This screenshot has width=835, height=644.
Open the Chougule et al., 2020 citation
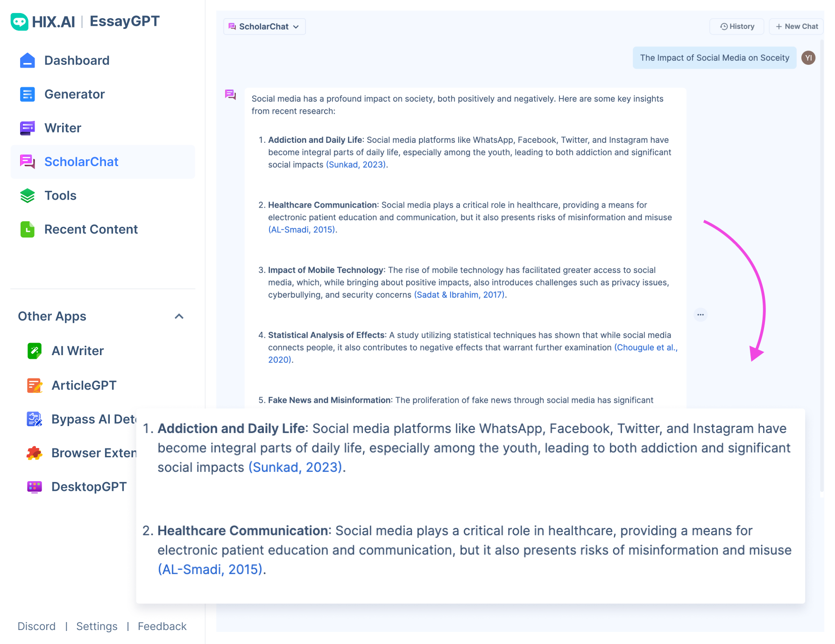click(646, 348)
